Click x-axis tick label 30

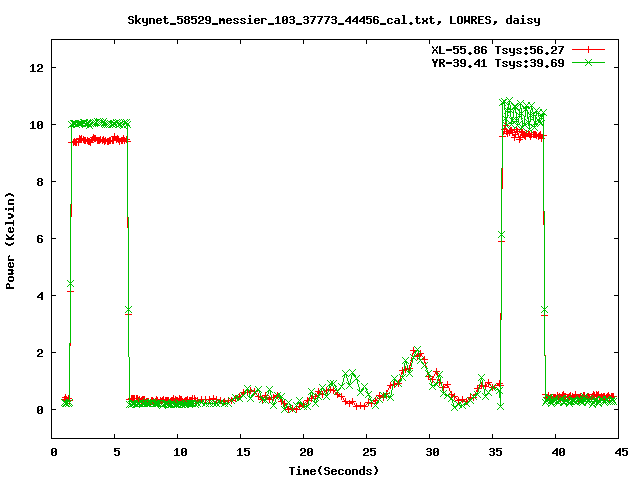(x=432, y=452)
